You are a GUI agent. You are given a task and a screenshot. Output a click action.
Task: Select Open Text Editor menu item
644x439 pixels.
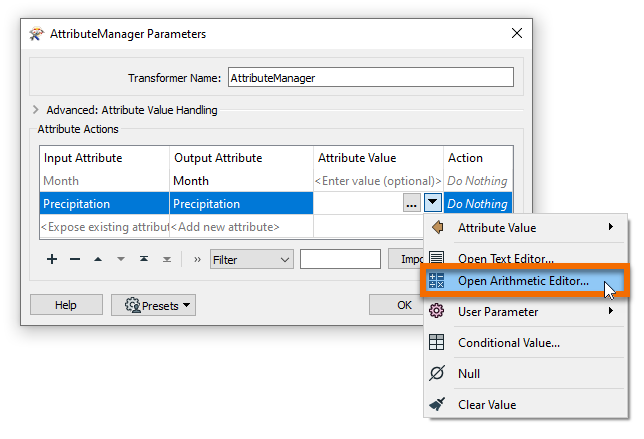click(x=506, y=258)
